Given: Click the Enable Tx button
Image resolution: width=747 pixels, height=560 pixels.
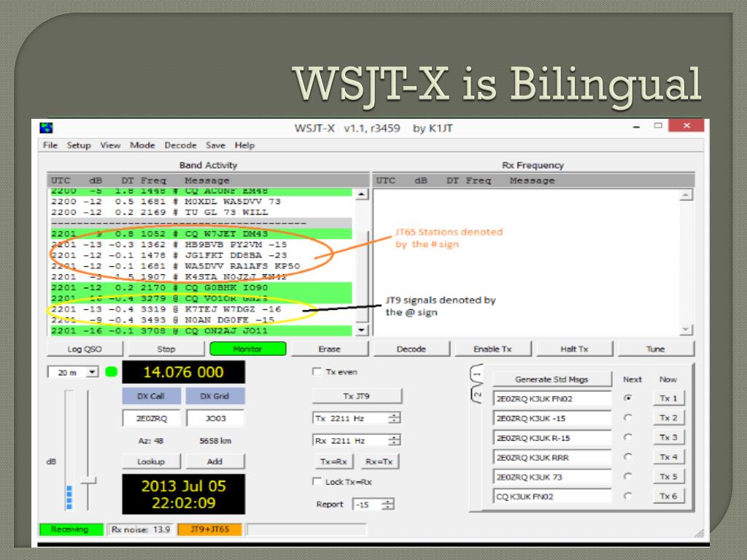Looking at the screenshot, I should [492, 349].
